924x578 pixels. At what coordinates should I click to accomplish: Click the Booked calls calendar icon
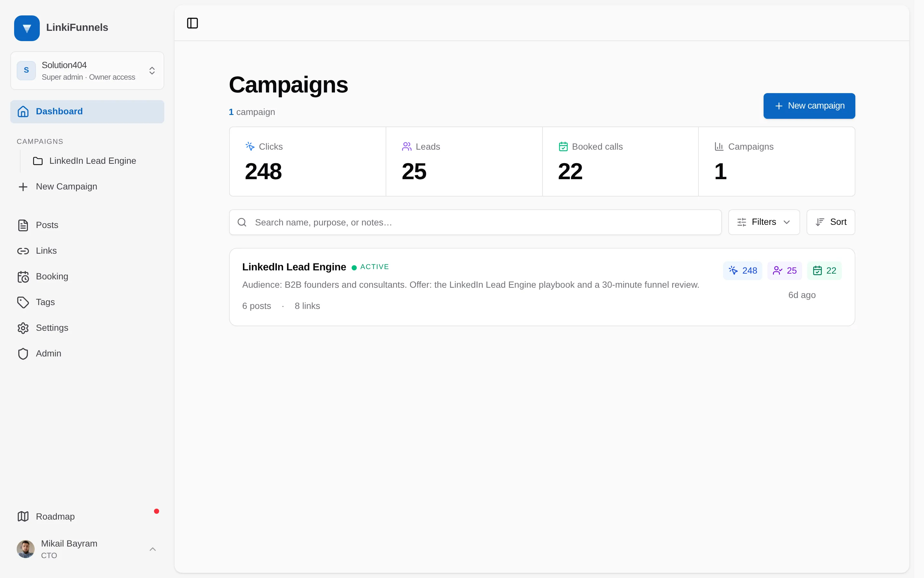pyautogui.click(x=563, y=146)
